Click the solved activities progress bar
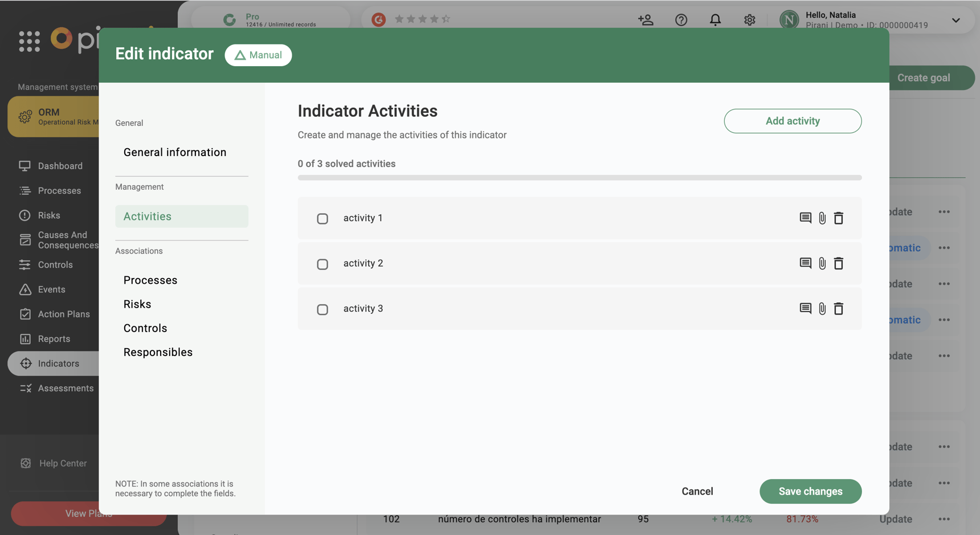 click(579, 178)
